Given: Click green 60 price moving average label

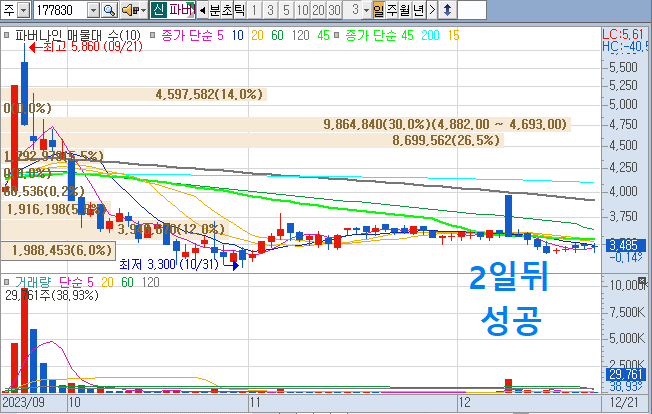Looking at the screenshot, I should pos(277,35).
